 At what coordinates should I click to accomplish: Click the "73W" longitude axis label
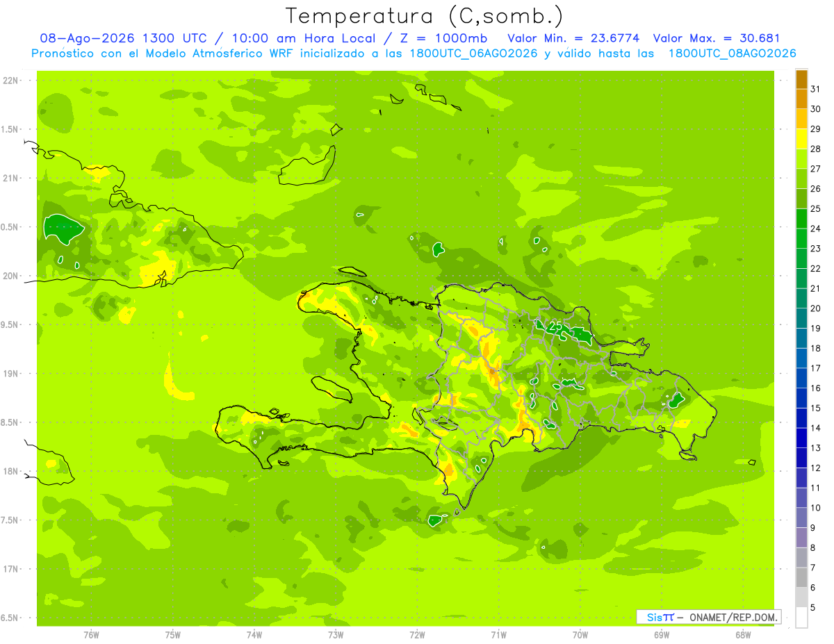pyautogui.click(x=336, y=635)
